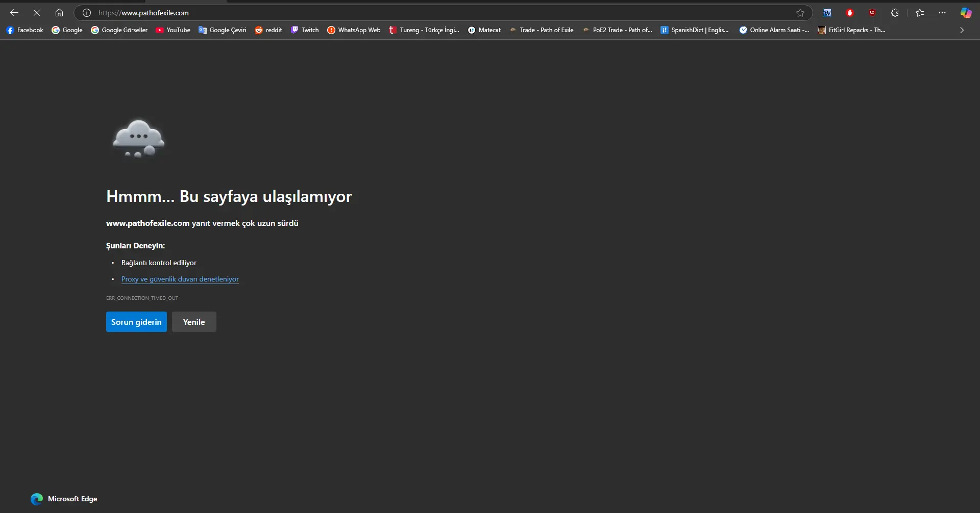Open the FitGirl Repacks bookmark
The image size is (980, 513).
coord(851,30)
